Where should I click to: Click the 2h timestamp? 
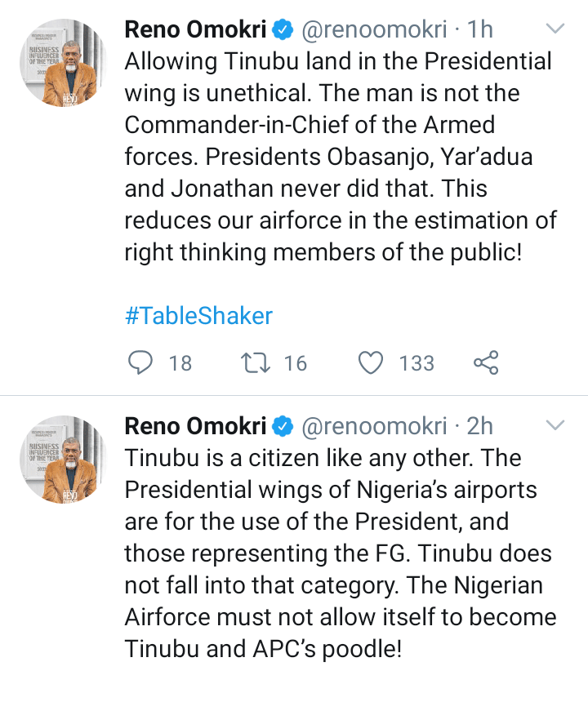[x=480, y=426]
